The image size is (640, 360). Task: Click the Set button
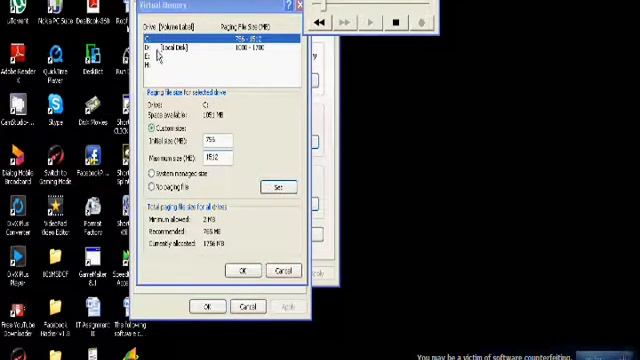tap(279, 187)
